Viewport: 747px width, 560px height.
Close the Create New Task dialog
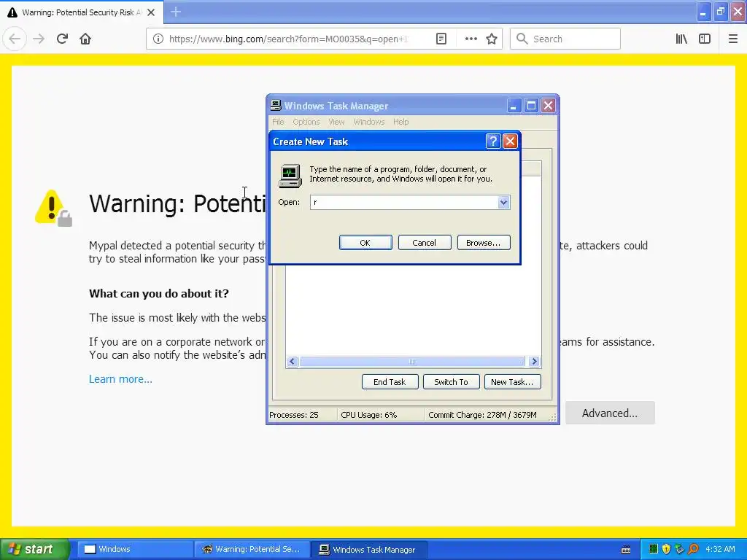point(510,141)
